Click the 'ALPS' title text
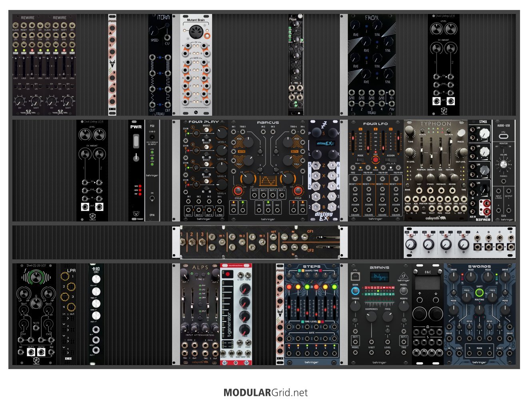The height and width of the screenshot is (401, 532). coord(200,267)
